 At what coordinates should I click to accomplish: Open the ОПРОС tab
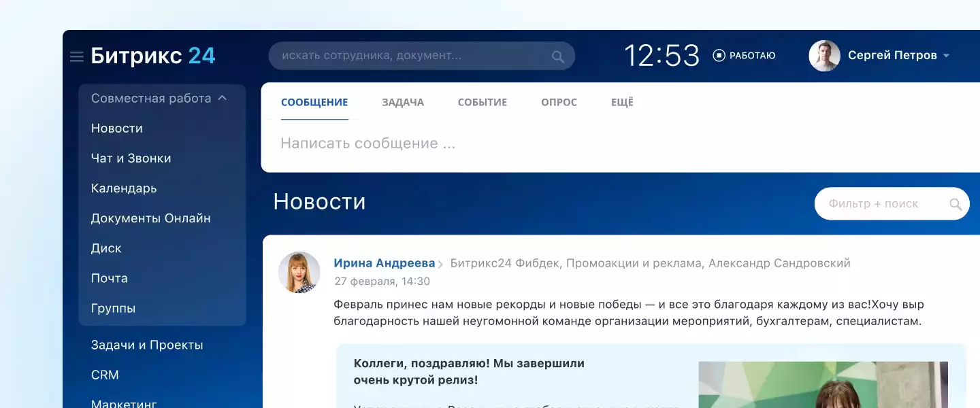(x=559, y=103)
